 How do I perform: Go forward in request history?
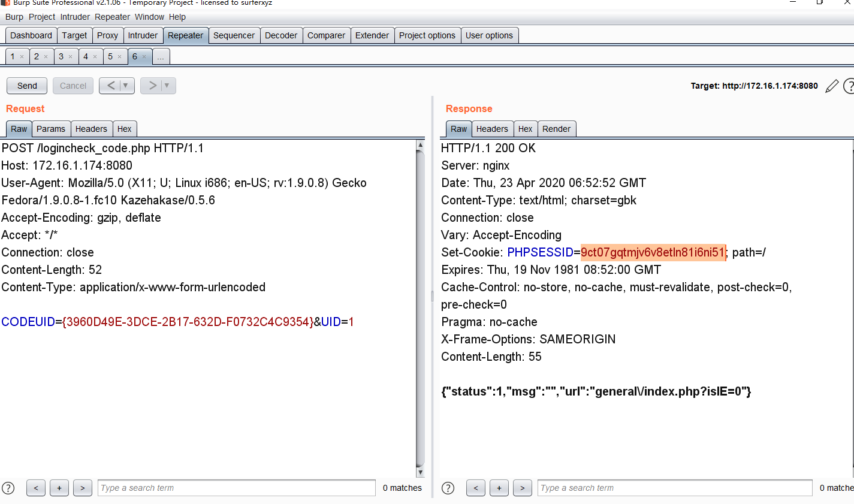pos(152,86)
